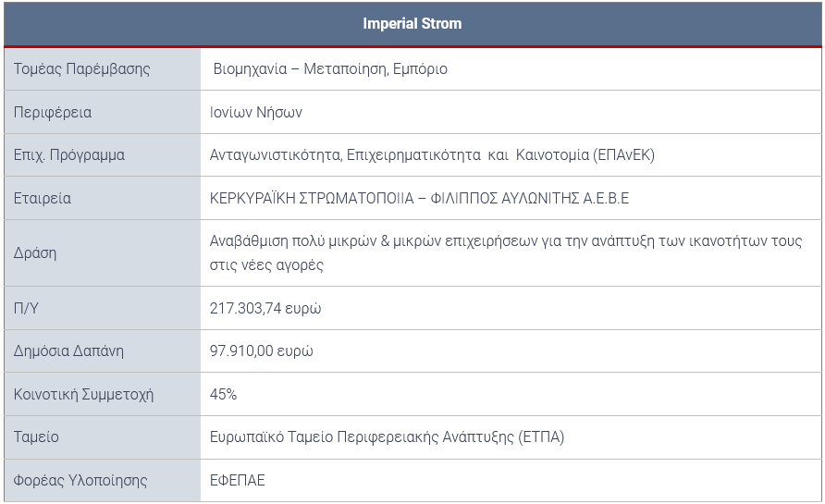The height and width of the screenshot is (504, 825).
Task: Click the Βιομηχανία – Μεταποίηση, Εμπόριο value
Action: pyautogui.click(x=330, y=69)
